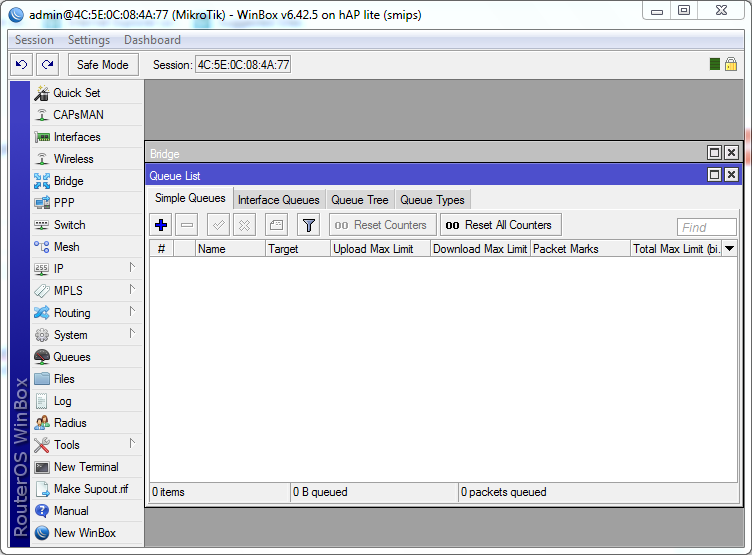This screenshot has height=555, width=752.
Task: Open Quick Set from sidebar
Action: (87, 93)
